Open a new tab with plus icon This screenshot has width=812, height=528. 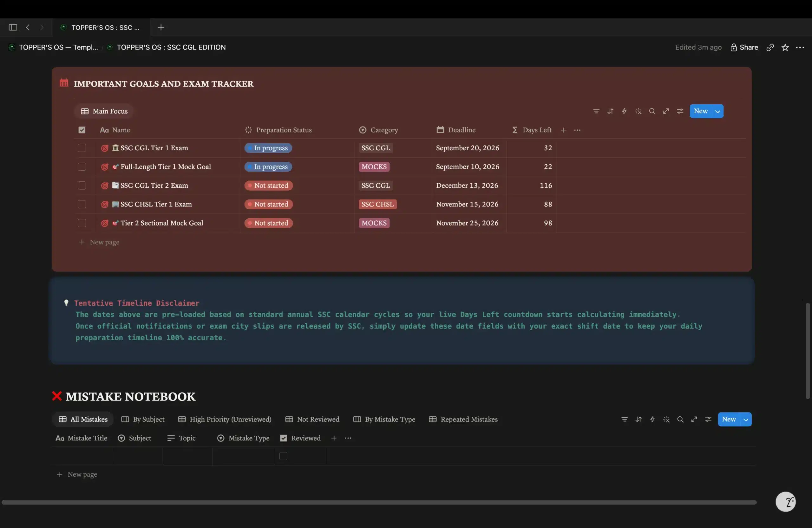pyautogui.click(x=161, y=27)
